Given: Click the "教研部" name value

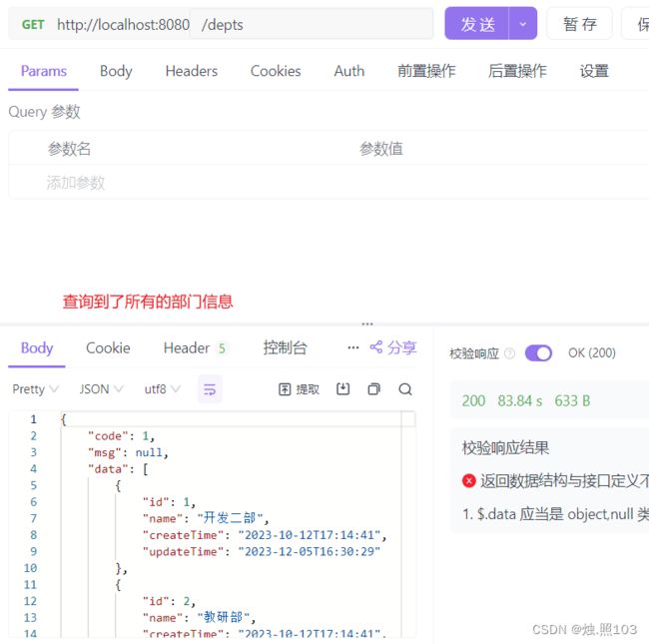Looking at the screenshot, I should [223, 617].
